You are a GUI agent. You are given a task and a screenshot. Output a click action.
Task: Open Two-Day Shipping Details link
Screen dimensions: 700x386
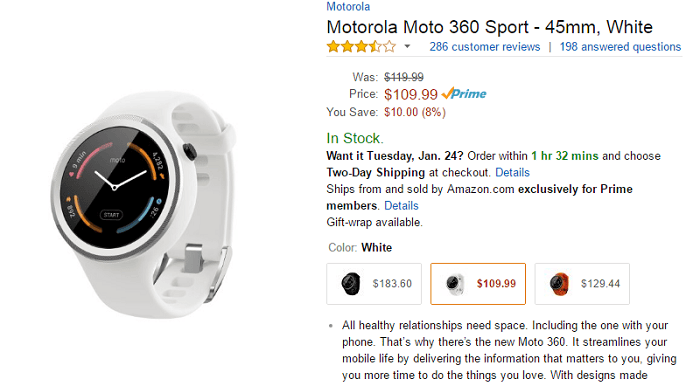(512, 173)
